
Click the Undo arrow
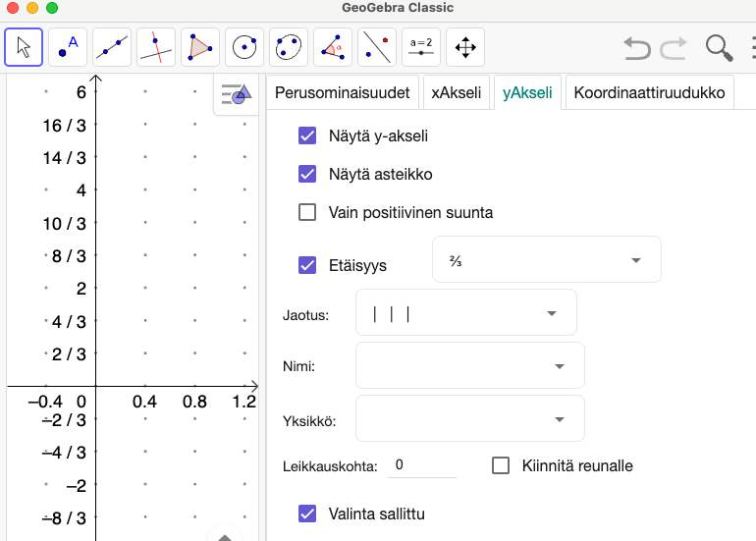637,47
